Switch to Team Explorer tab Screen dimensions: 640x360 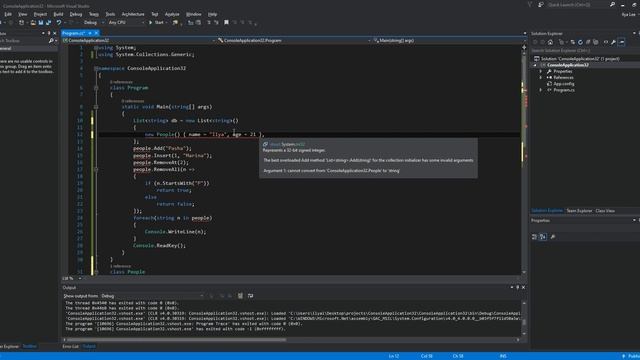[579, 211]
